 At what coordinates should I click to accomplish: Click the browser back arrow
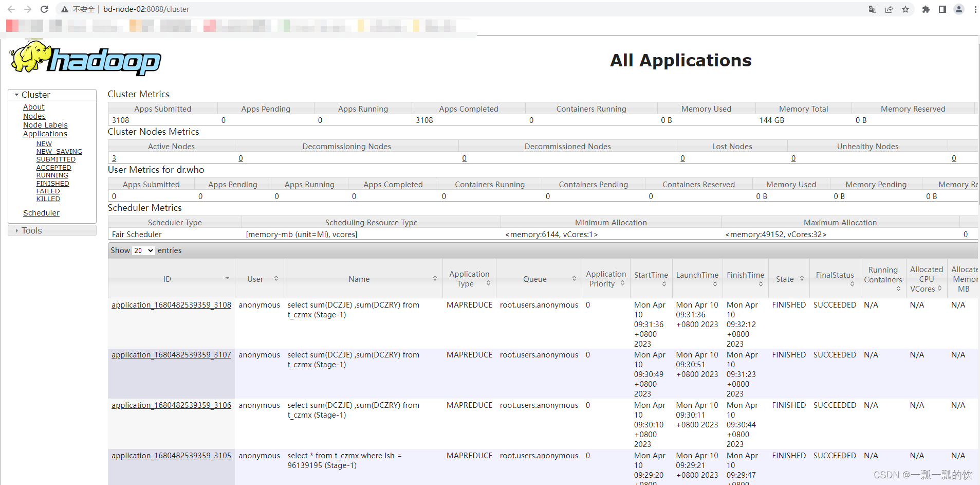[11, 9]
